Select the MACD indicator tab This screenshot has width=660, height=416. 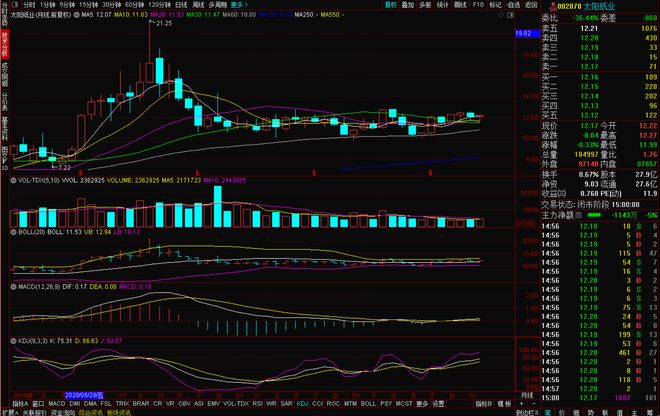(x=59, y=405)
